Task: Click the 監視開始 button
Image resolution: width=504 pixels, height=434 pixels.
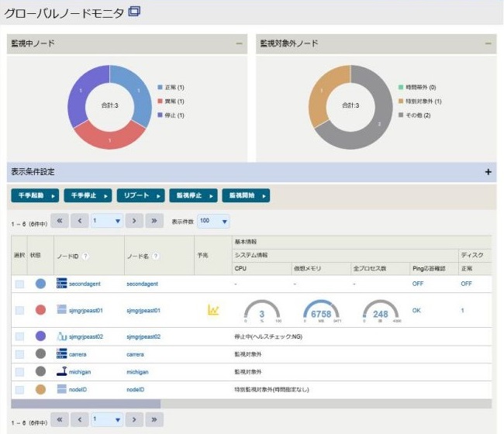Action: 246,195
